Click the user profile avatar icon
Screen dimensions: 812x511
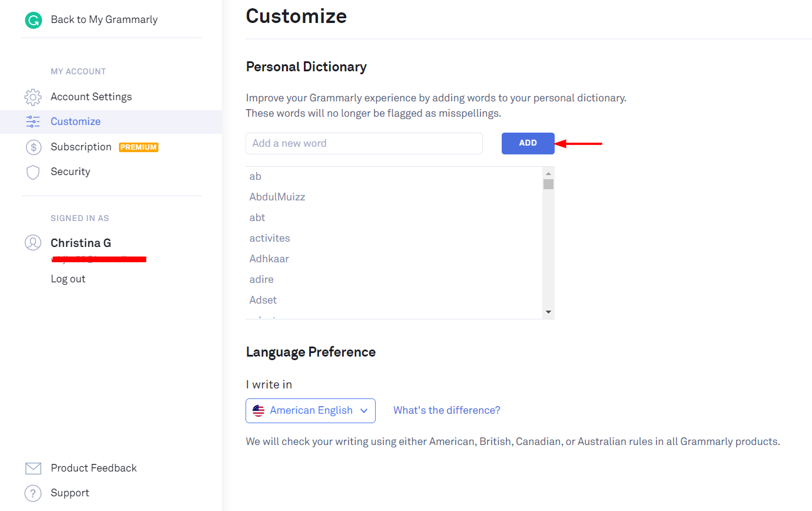(33, 242)
